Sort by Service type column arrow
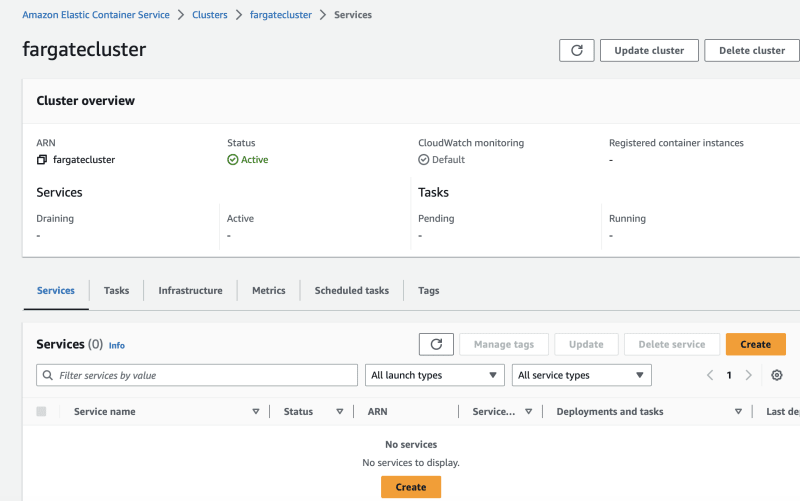 coord(529,412)
